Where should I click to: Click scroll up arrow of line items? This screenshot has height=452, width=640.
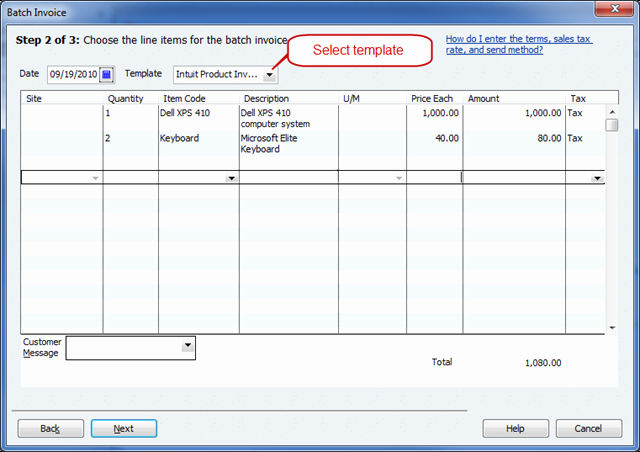point(612,112)
